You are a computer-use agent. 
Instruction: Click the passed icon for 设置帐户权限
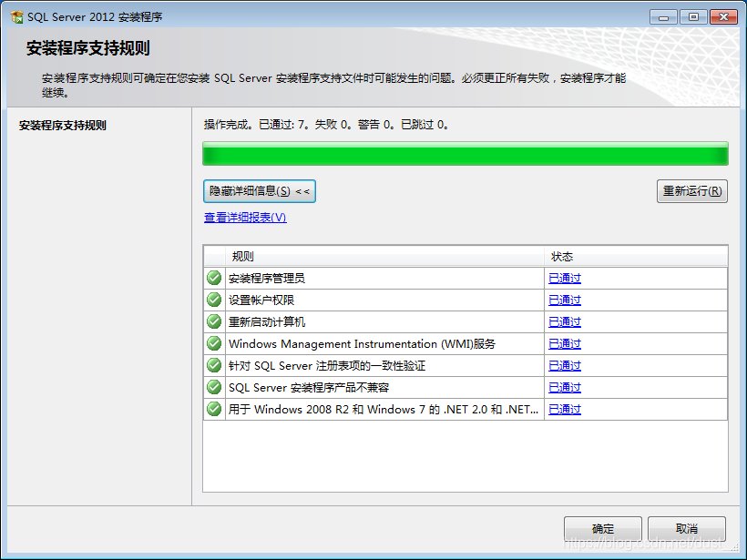point(213,300)
